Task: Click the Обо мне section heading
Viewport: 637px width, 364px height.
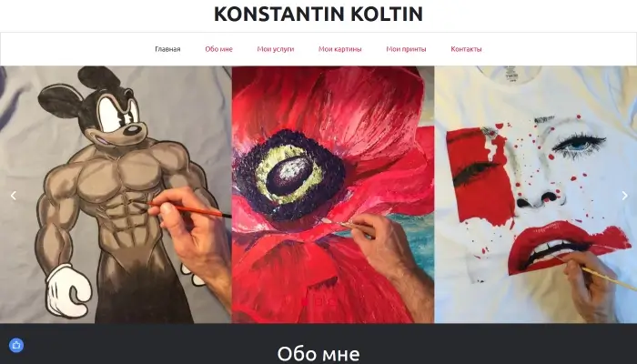Action: pos(318,353)
